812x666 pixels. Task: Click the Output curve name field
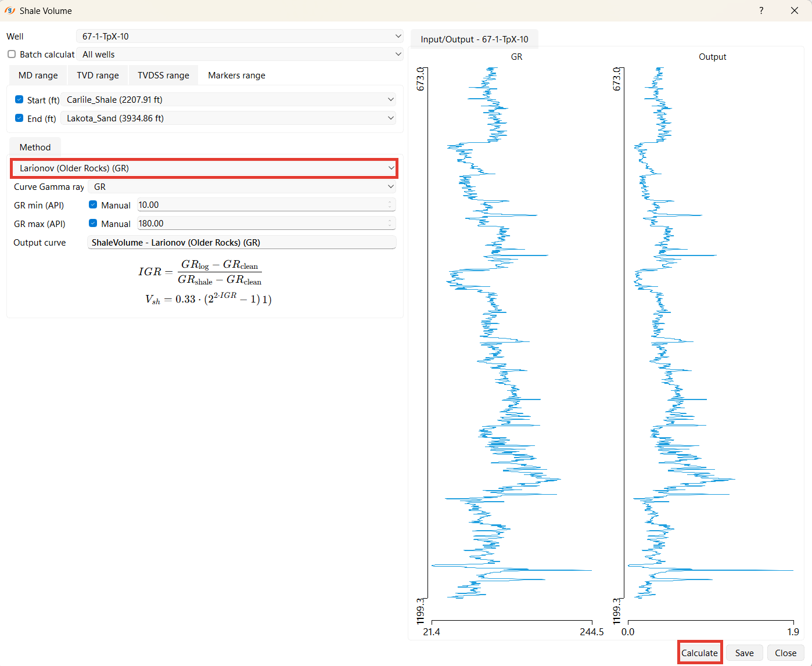[x=242, y=243]
